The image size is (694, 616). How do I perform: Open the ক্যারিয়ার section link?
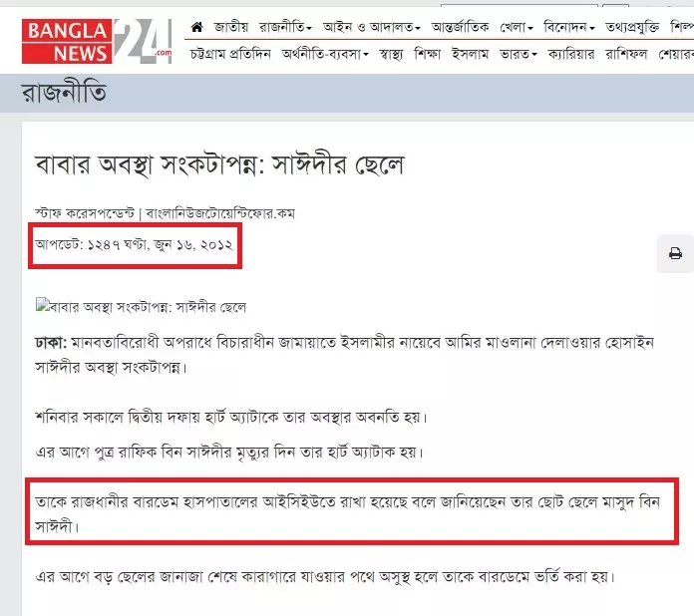click(571, 54)
